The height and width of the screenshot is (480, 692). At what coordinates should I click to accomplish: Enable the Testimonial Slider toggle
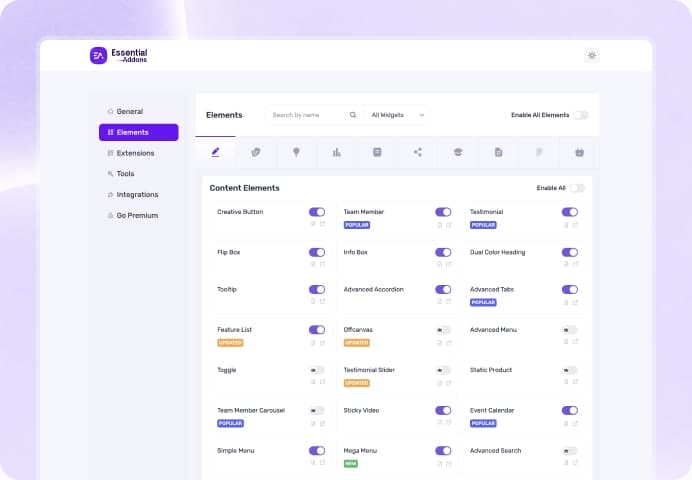(x=443, y=370)
